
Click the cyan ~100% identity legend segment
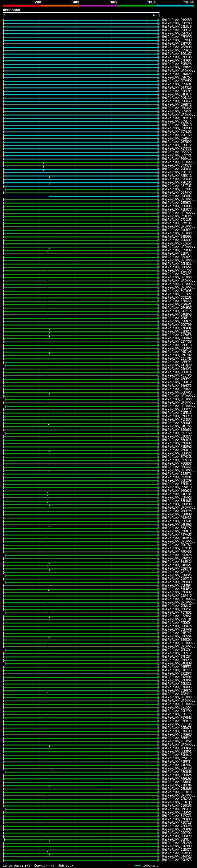click(175, 6)
